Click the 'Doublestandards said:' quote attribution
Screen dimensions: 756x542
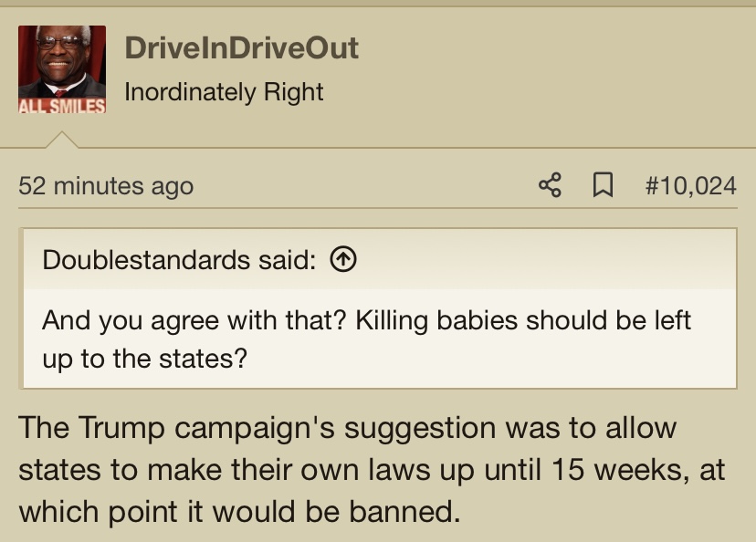pos(179,260)
